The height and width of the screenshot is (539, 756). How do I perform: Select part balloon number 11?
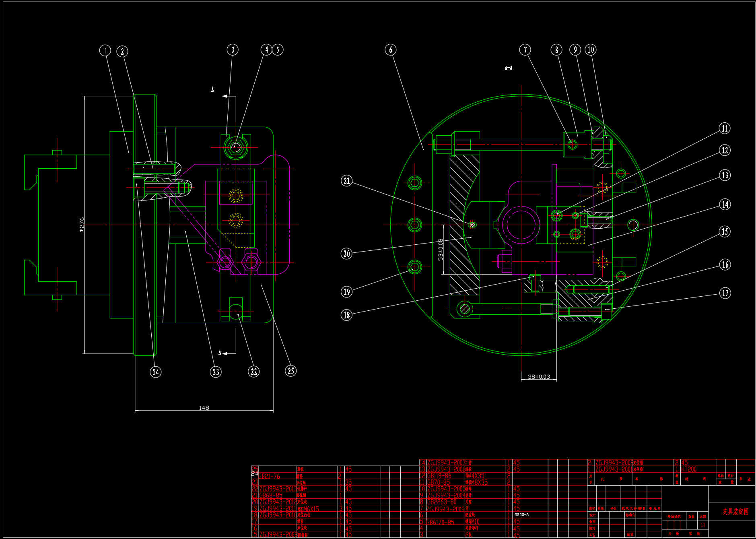tap(725, 128)
